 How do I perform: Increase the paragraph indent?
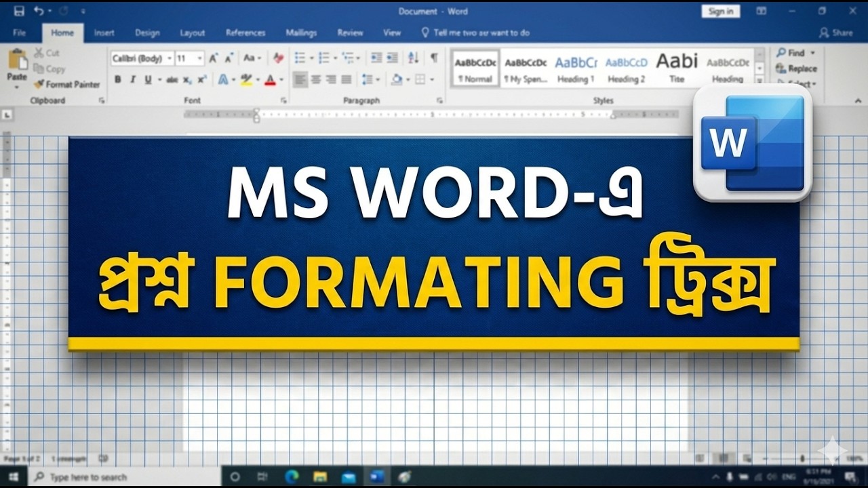[392, 58]
